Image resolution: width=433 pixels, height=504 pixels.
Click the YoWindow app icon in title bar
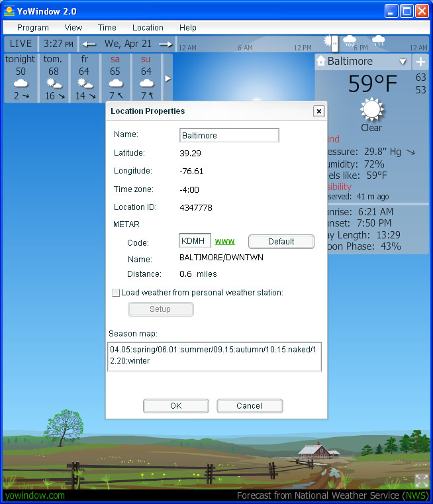(9, 11)
